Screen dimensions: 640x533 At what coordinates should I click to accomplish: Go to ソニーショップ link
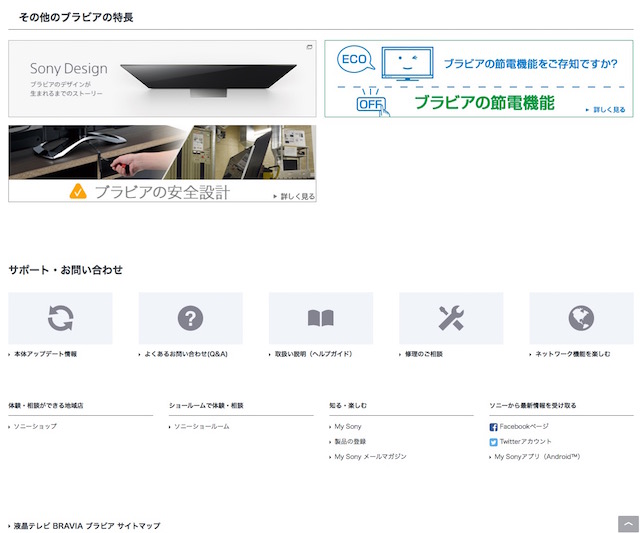coord(35,426)
